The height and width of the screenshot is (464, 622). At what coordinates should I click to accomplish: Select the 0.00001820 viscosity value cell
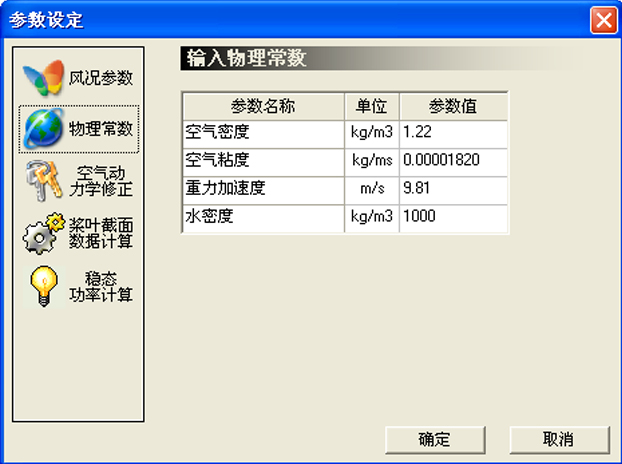pos(453,160)
